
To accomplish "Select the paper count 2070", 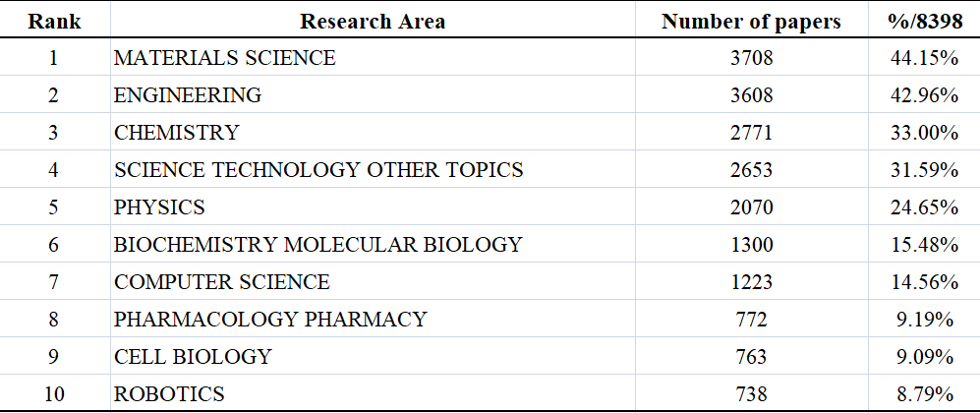I will coord(751,206).
